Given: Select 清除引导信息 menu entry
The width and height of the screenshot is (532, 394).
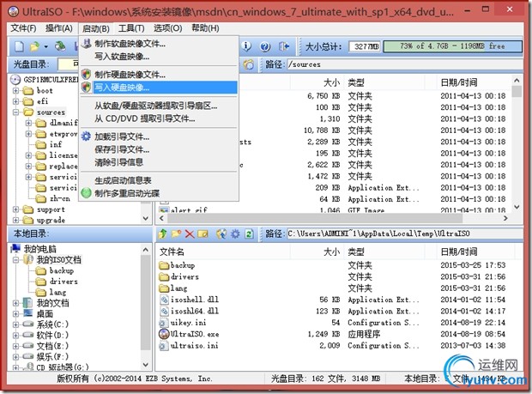Looking at the screenshot, I should coord(159,162).
